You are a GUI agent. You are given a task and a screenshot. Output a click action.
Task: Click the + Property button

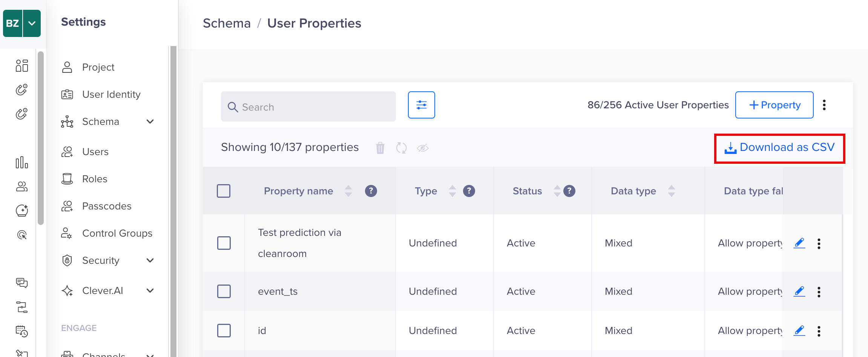pos(774,105)
